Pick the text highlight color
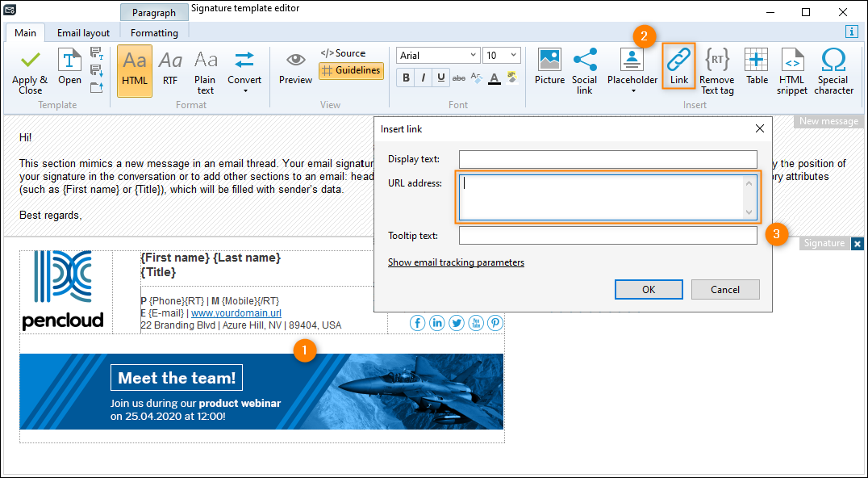The width and height of the screenshot is (868, 478). (512, 78)
